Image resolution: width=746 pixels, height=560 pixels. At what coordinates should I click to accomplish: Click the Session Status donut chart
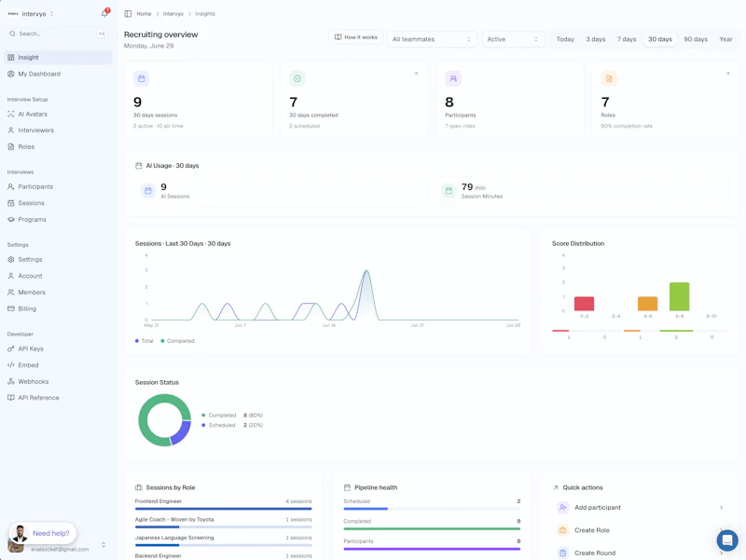click(165, 420)
